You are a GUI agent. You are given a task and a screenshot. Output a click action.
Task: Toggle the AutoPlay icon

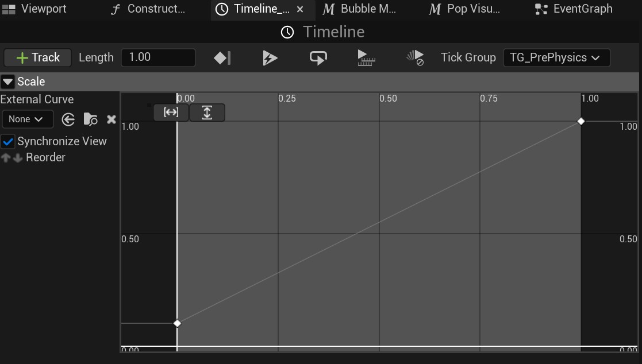(270, 58)
